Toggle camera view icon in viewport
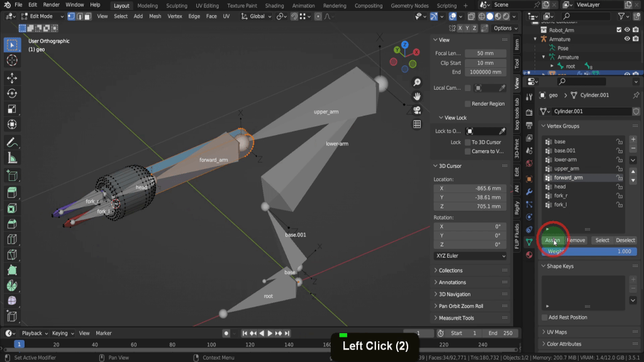 point(417,110)
